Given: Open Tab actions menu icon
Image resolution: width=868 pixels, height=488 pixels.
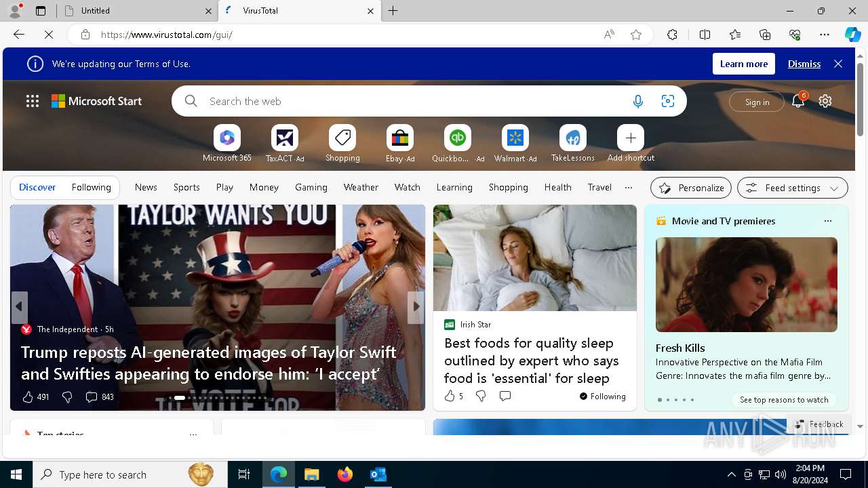Looking at the screenshot, I should click(41, 11).
